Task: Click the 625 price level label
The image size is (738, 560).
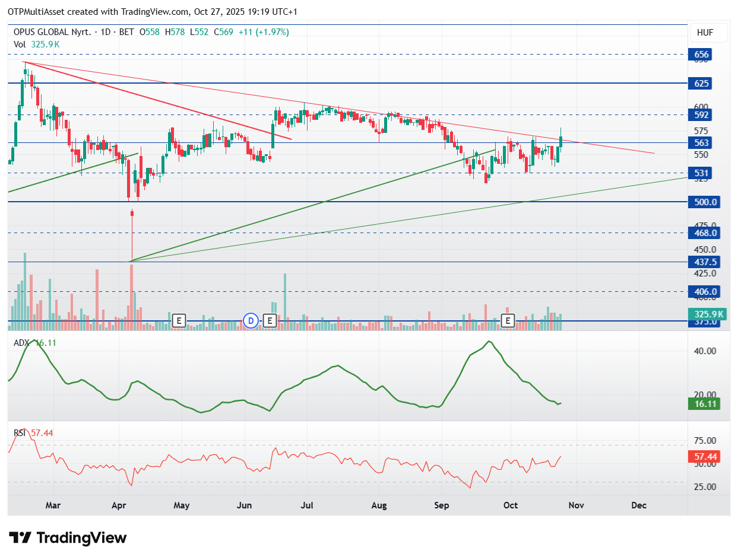Action: [x=702, y=84]
